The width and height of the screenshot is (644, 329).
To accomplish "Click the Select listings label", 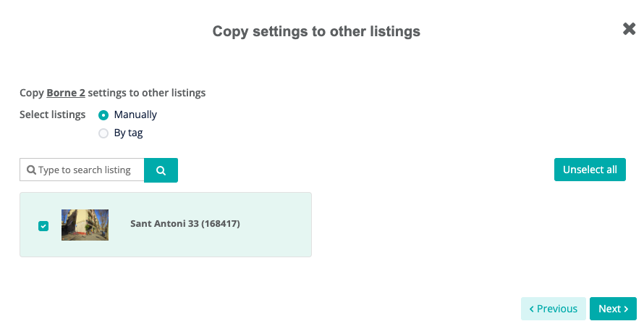I will 53,114.
